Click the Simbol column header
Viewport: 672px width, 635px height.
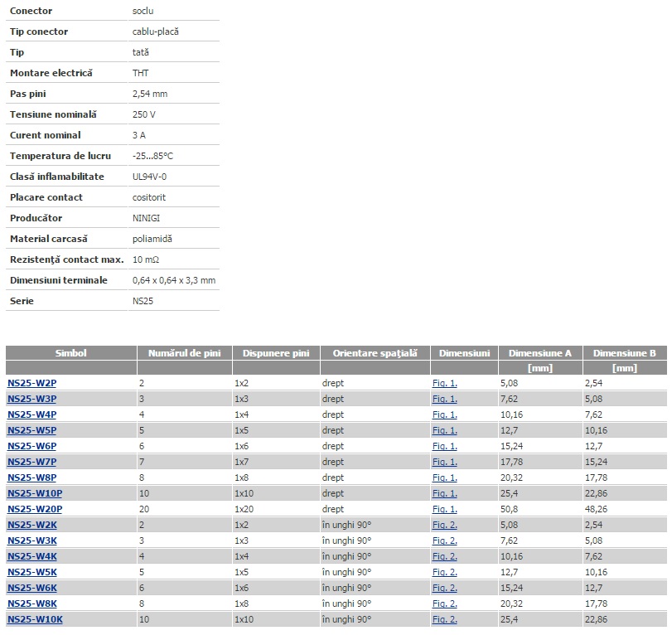click(x=70, y=353)
